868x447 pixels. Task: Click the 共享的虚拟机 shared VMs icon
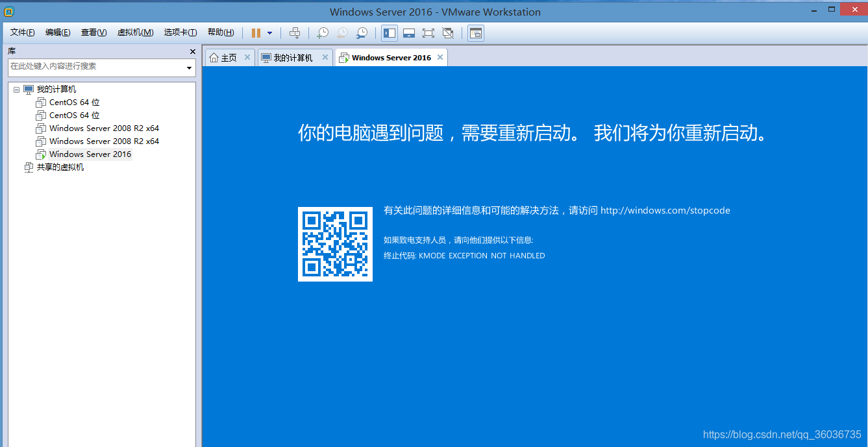pos(29,167)
